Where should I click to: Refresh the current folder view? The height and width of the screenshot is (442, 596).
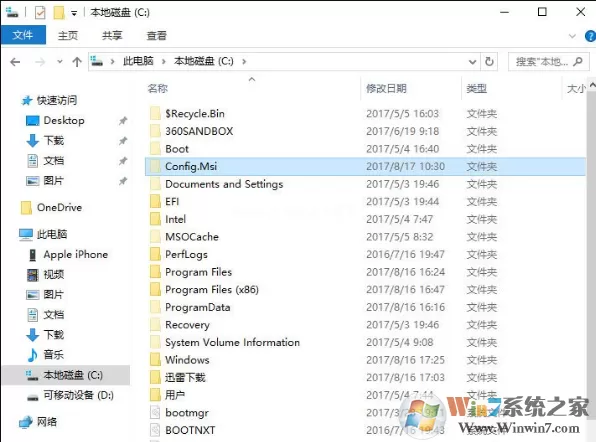pyautogui.click(x=489, y=61)
